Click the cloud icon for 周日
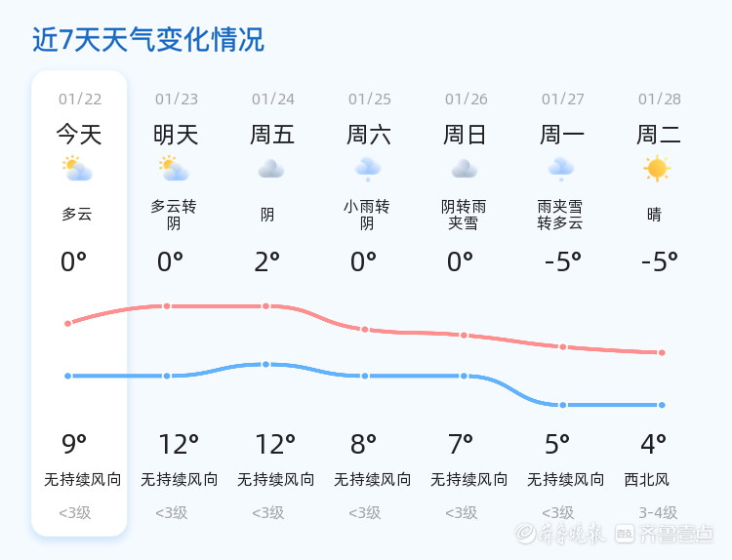The width and height of the screenshot is (732, 560). [x=464, y=170]
